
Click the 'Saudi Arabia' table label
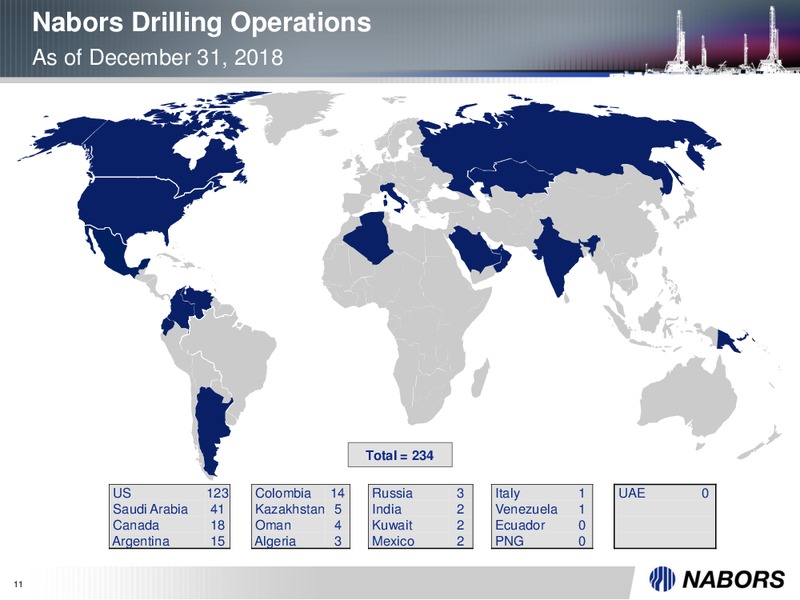[x=150, y=509]
